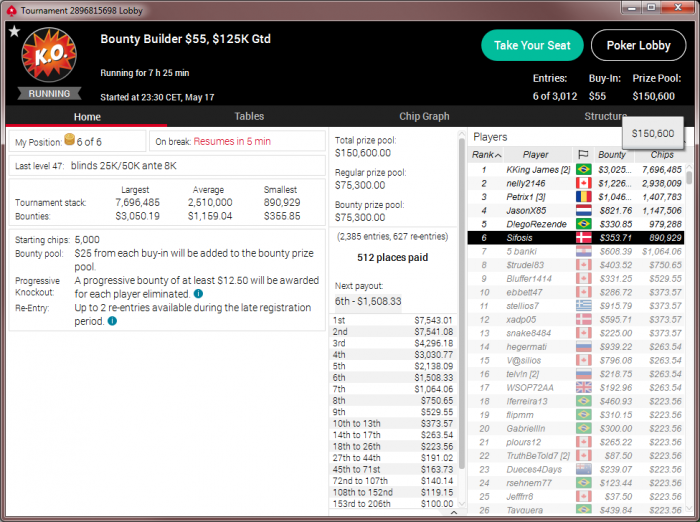The height and width of the screenshot is (522, 700).
Task: Click Take Your Seat button
Action: pos(532,46)
